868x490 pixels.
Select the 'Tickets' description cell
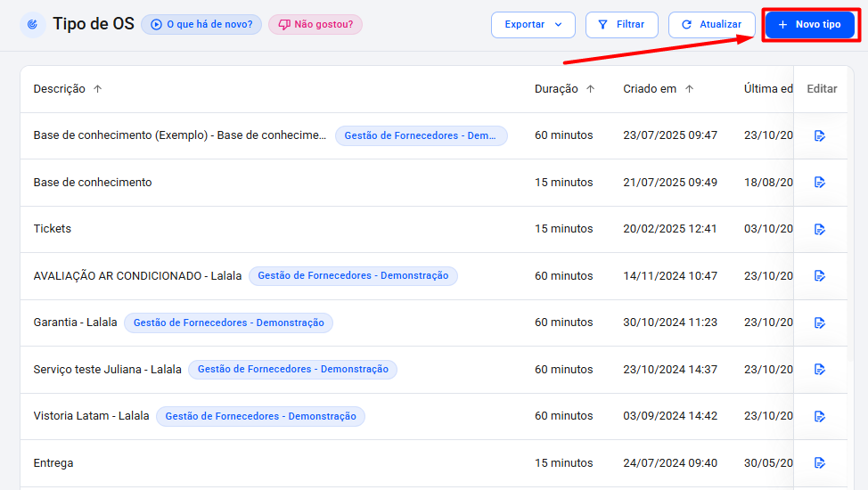(53, 229)
